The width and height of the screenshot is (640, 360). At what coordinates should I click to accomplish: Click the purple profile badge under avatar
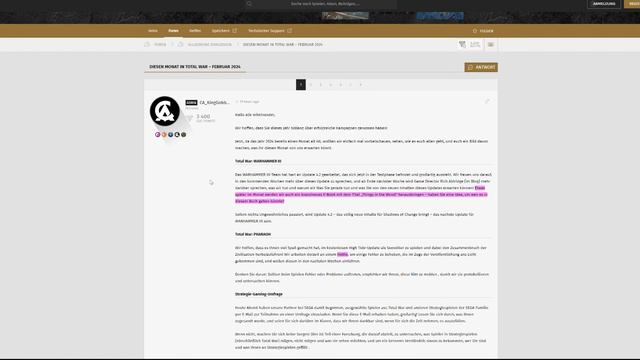point(158,134)
